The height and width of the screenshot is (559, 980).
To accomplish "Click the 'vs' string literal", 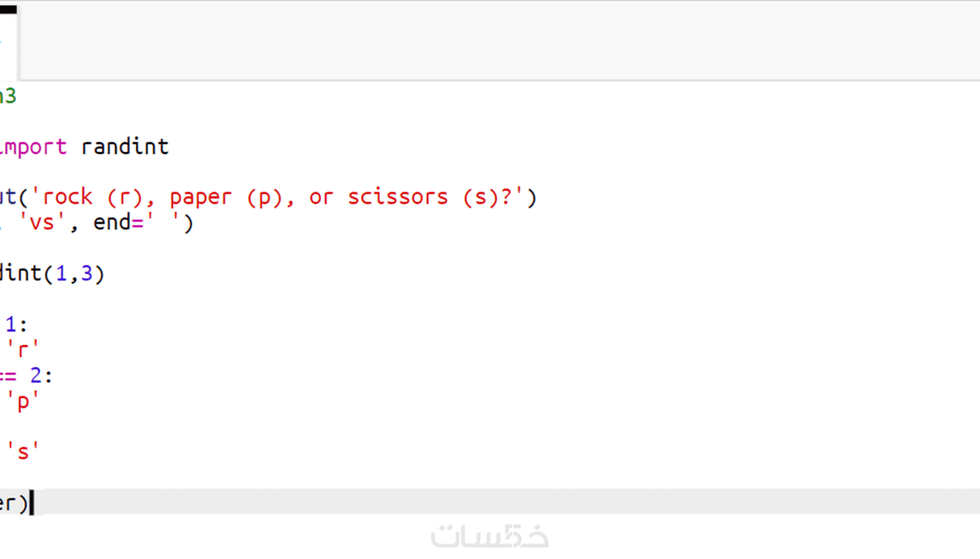I will pos(41,222).
